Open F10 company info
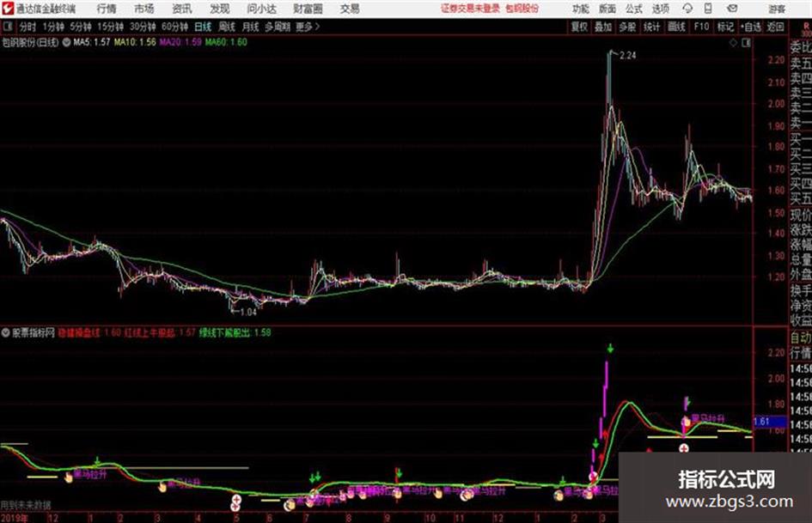Screen dimensions: 812x523 click(701, 27)
